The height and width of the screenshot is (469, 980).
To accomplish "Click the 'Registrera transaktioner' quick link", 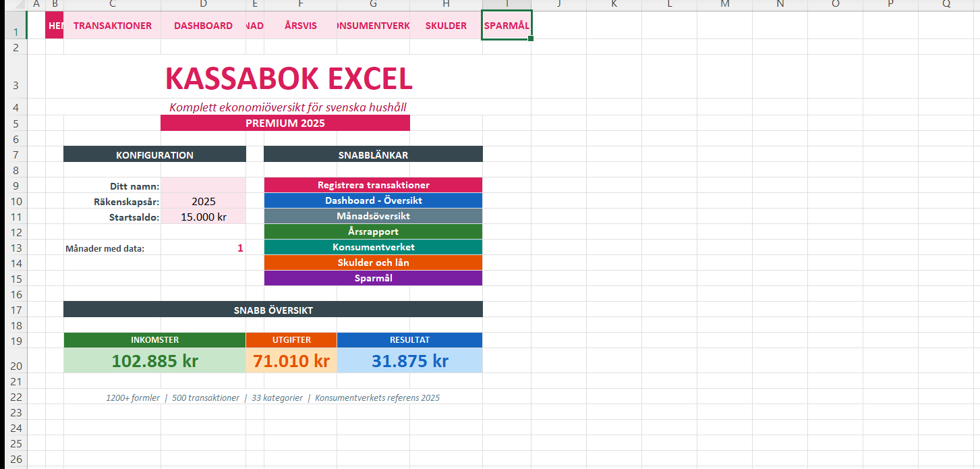I will click(x=373, y=185).
